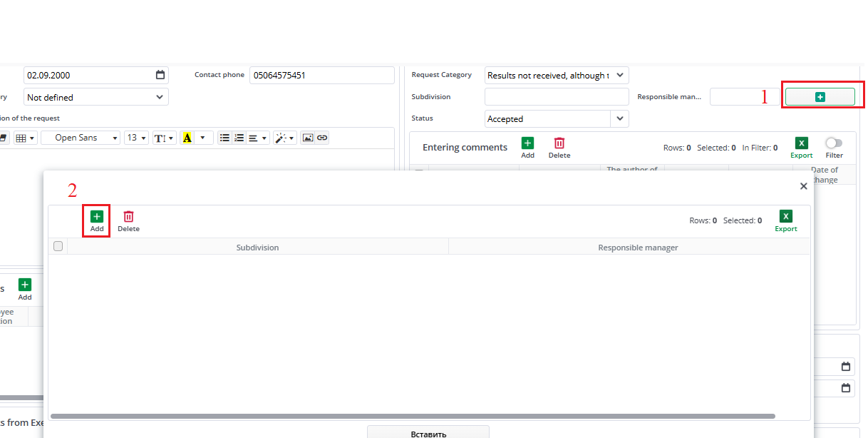The height and width of the screenshot is (438, 868).
Task: Delete a comment in Entering comments panel
Action: 559,148
